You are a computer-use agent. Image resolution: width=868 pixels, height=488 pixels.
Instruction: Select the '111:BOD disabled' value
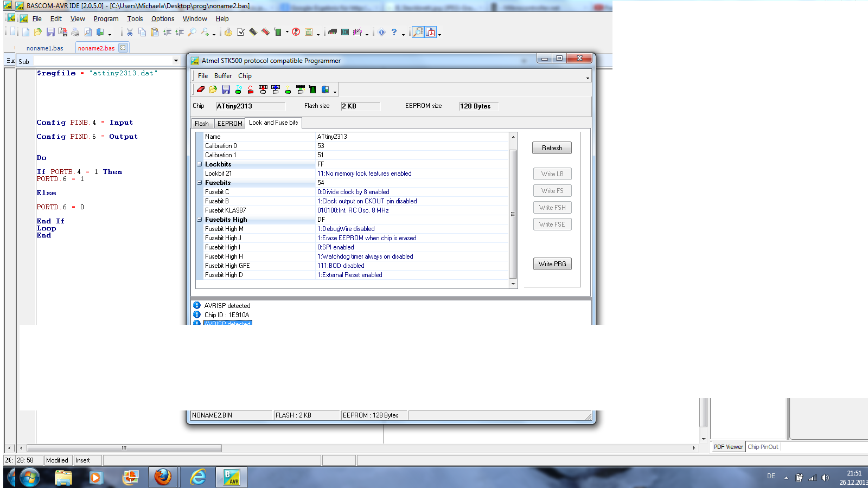(x=341, y=266)
